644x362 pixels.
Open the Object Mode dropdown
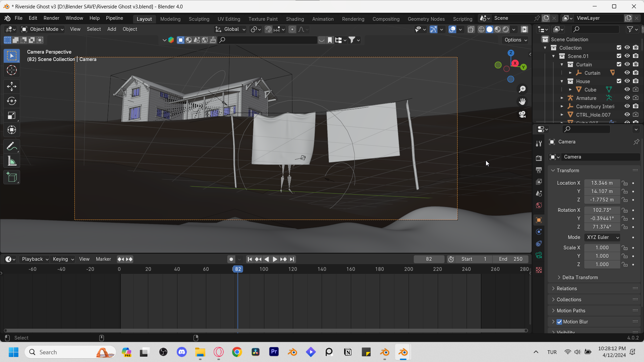click(x=43, y=29)
